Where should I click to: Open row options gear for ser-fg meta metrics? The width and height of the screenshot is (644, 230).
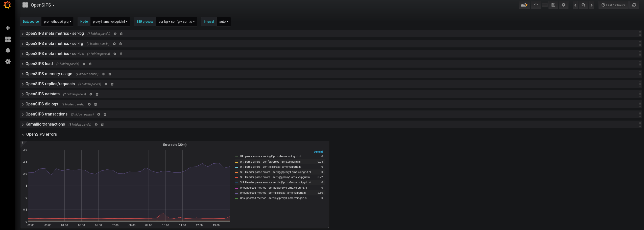point(114,44)
